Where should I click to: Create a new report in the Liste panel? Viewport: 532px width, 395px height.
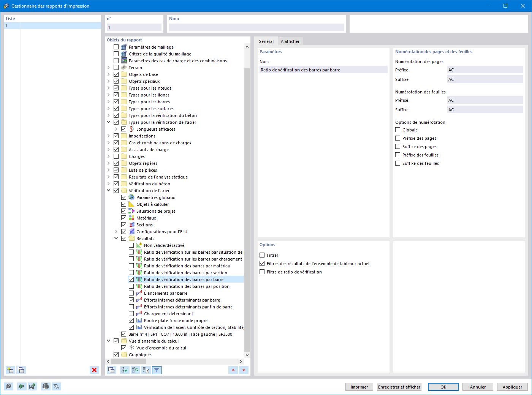pyautogui.click(x=10, y=370)
